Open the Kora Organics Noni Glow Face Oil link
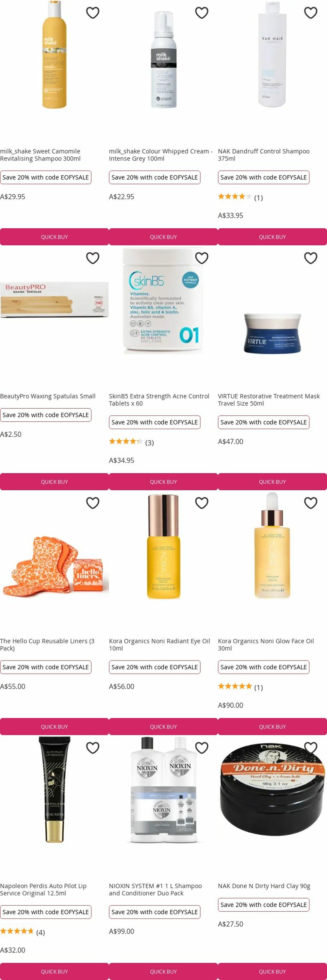 pyautogui.click(x=266, y=645)
